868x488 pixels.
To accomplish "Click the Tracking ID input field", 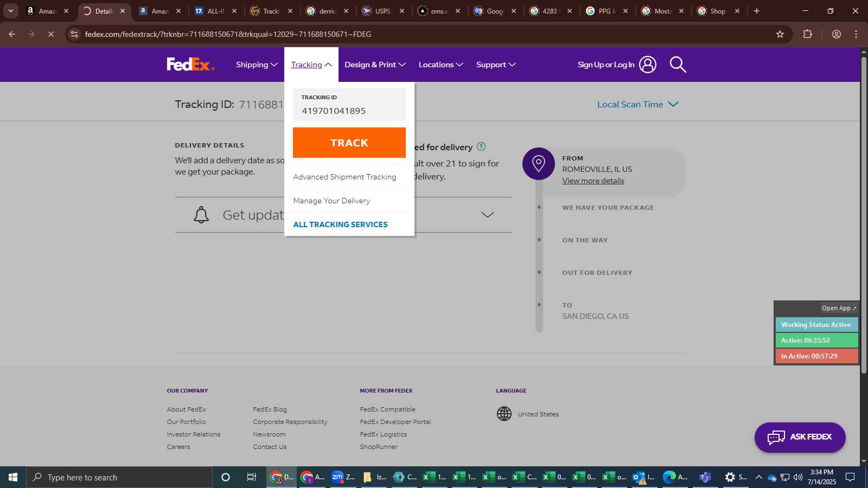I will [349, 105].
